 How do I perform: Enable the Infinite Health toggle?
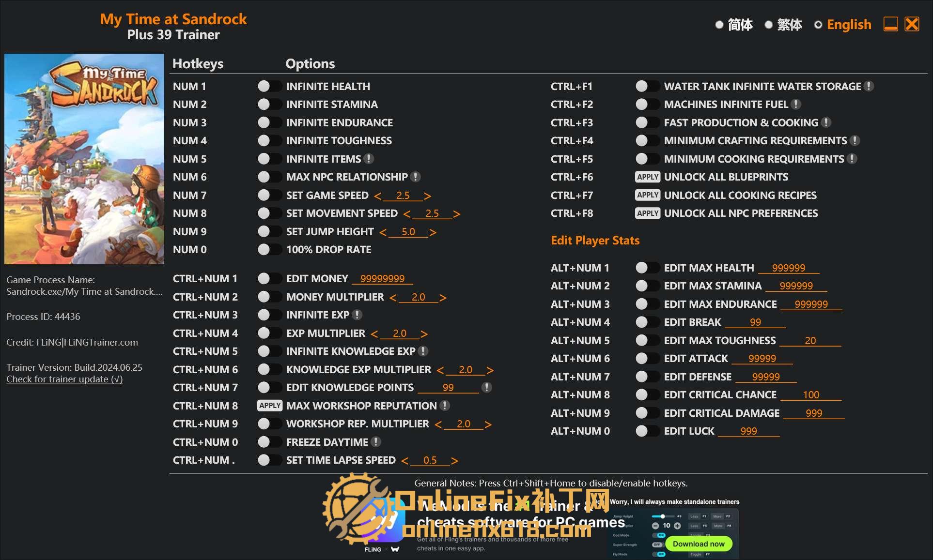269,86
